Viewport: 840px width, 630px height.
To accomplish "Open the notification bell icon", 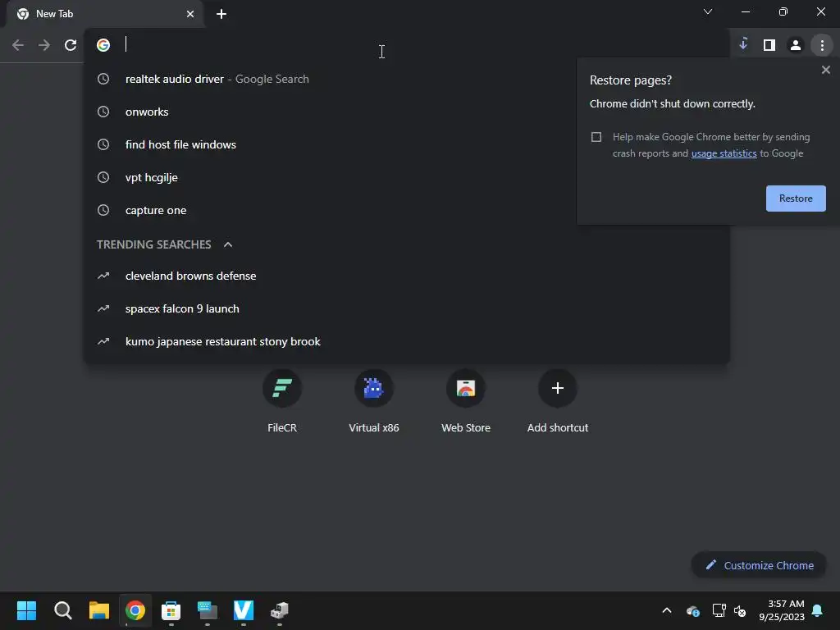I will tap(818, 610).
